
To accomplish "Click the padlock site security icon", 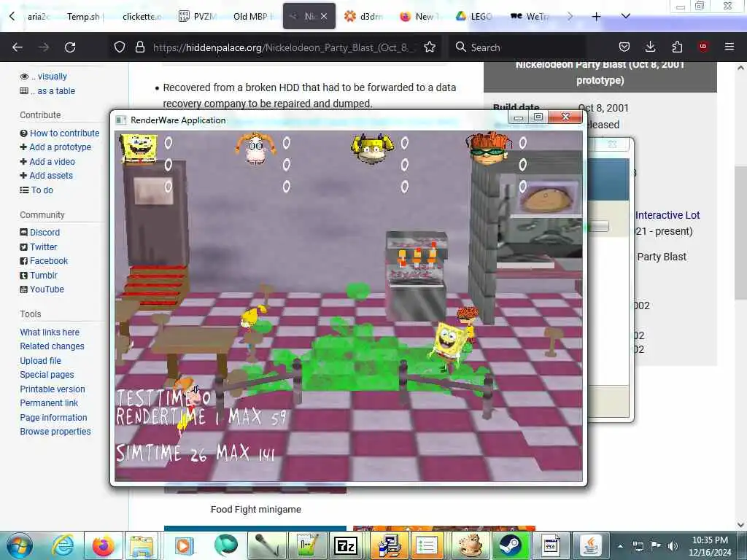I will coord(139,47).
